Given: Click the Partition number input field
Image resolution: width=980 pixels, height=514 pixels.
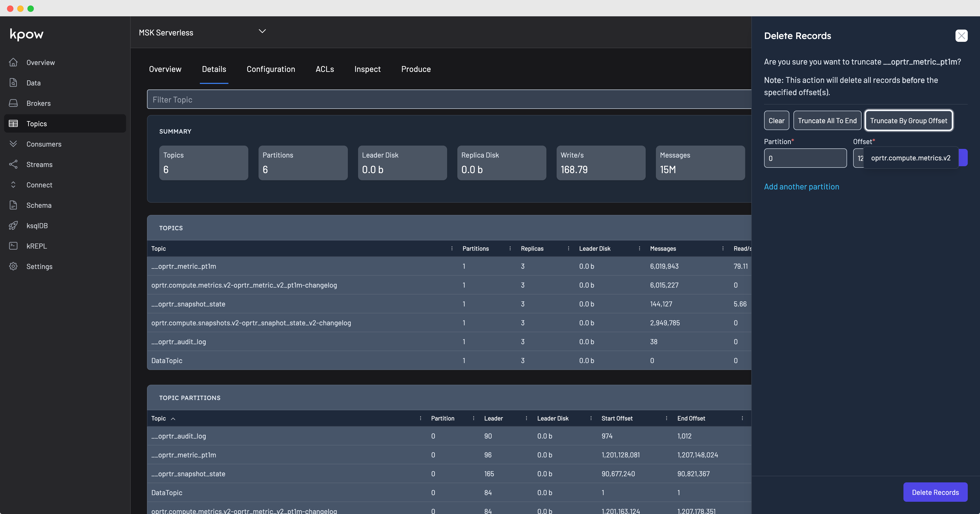Looking at the screenshot, I should [805, 158].
